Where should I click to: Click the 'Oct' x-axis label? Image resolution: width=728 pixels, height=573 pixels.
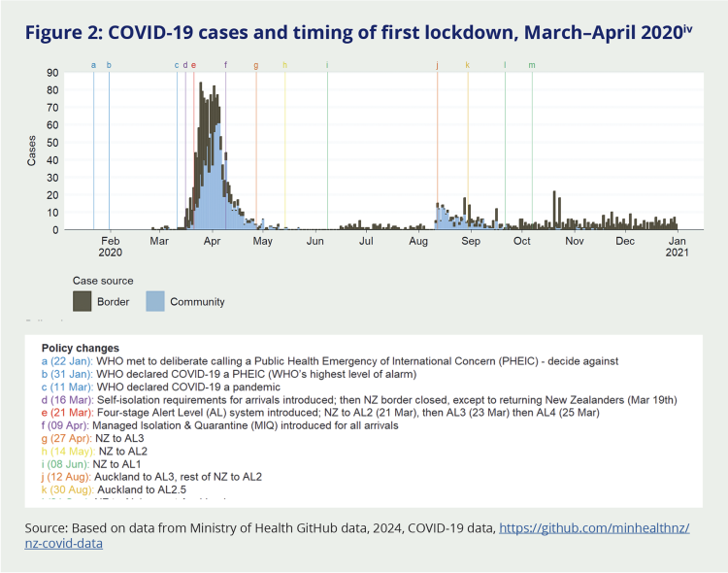click(x=522, y=241)
